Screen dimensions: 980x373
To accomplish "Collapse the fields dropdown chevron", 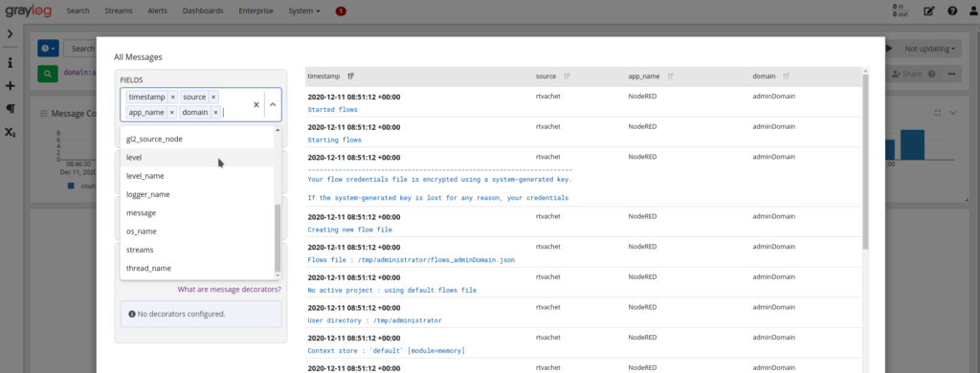I will tap(273, 105).
